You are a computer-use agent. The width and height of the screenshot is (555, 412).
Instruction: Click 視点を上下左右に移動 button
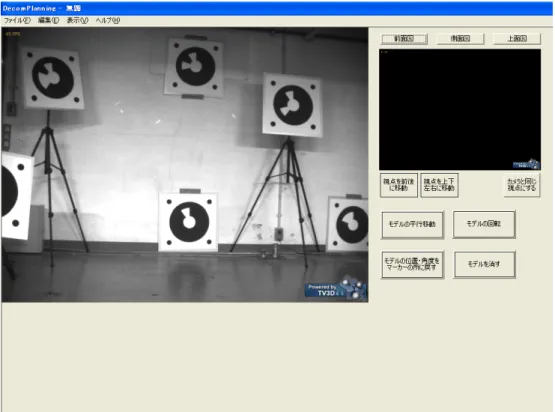tap(439, 185)
